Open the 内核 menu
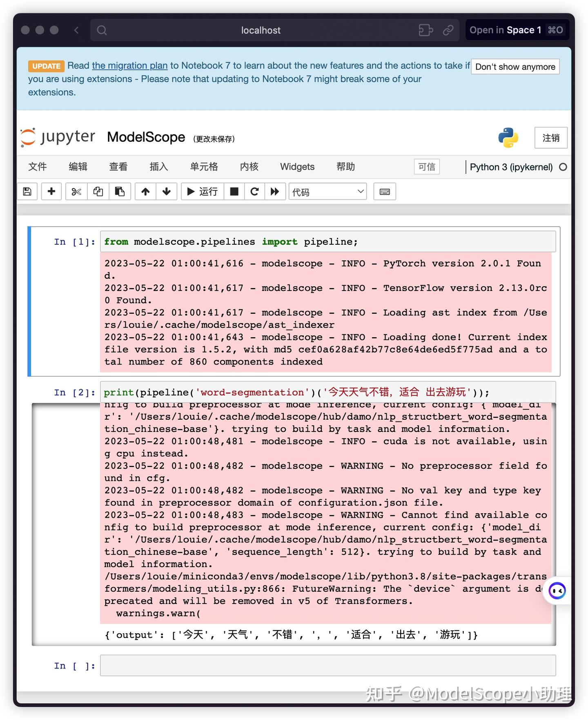Viewport: 588px width, 720px height. (x=249, y=167)
